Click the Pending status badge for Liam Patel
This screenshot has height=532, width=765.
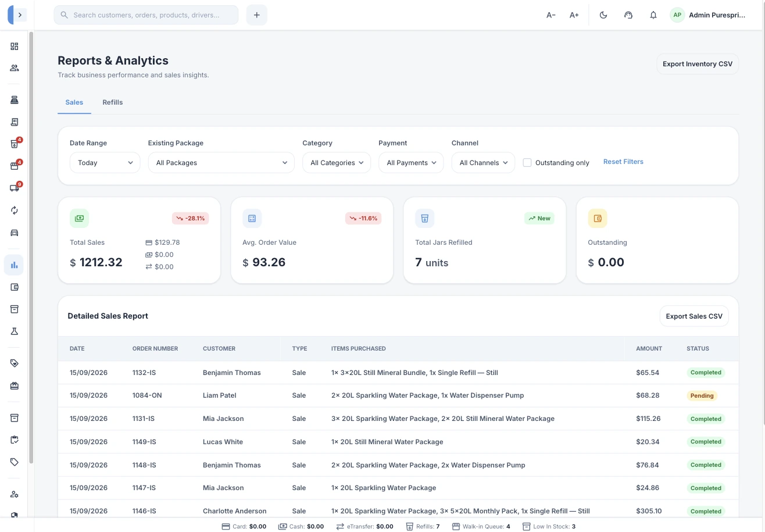(x=702, y=395)
